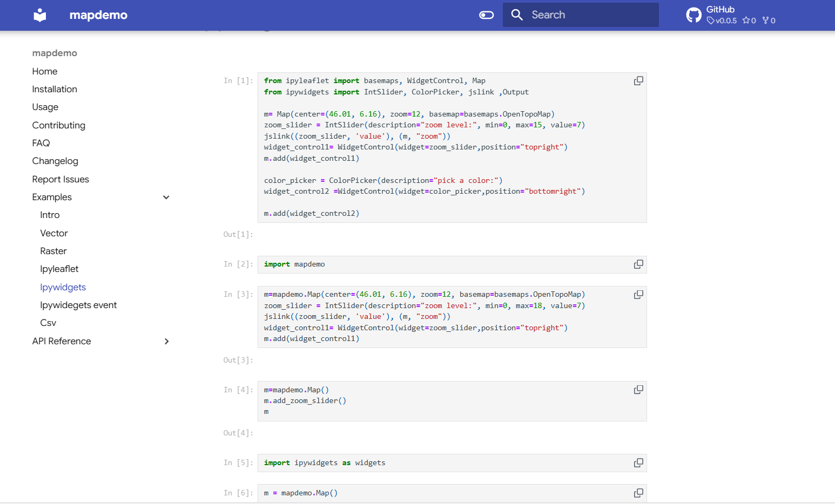This screenshot has height=504, width=835.
Task: Copy the 'import ipywidgets as widgets' code
Action: tap(638, 463)
